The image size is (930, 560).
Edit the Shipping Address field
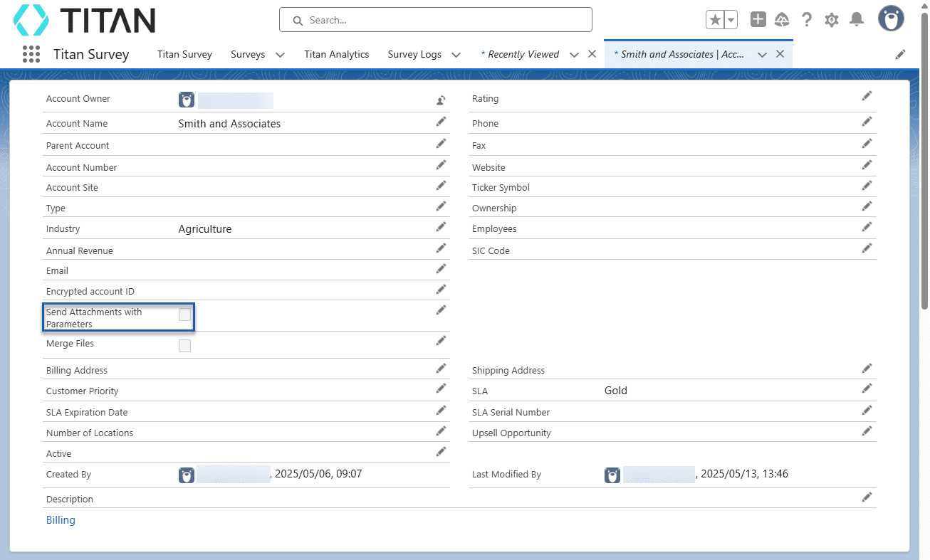867,369
